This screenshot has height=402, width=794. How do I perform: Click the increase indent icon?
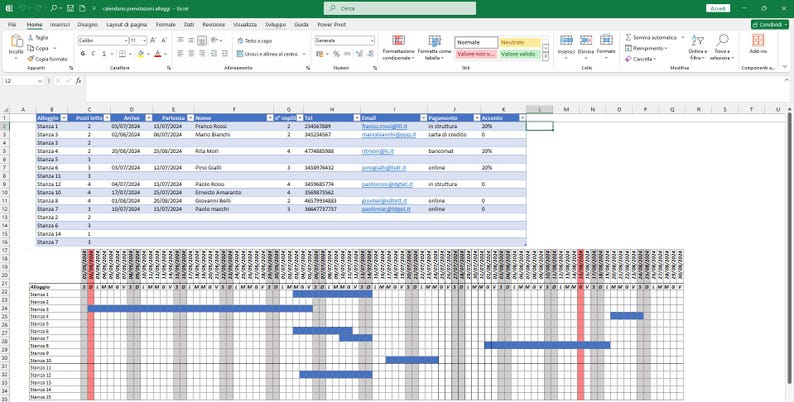click(225, 54)
